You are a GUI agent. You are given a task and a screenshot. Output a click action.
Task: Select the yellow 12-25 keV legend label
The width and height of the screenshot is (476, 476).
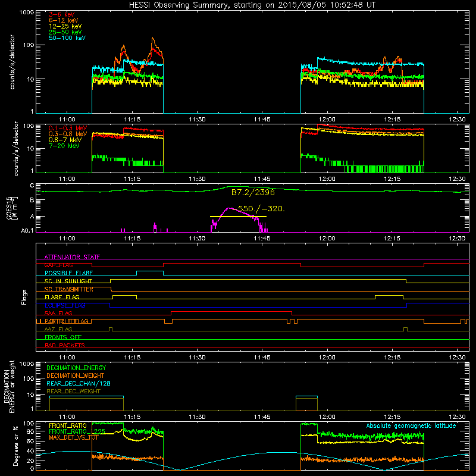(x=65, y=26)
